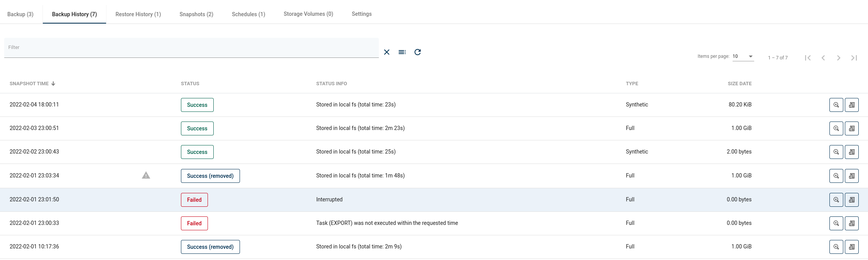Click the refresh icon beside the filter
The width and height of the screenshot is (868, 260).
click(x=417, y=52)
